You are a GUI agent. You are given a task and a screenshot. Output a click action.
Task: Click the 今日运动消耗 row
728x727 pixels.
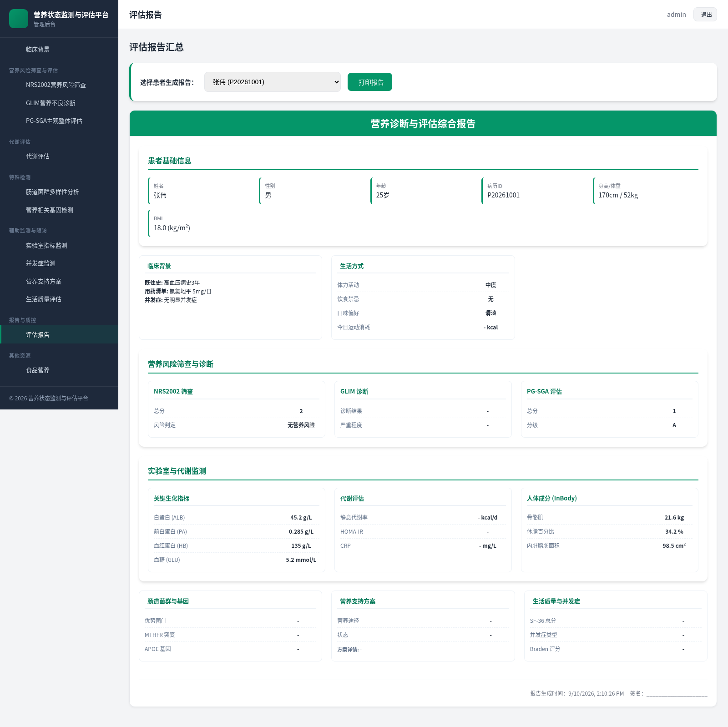(423, 327)
